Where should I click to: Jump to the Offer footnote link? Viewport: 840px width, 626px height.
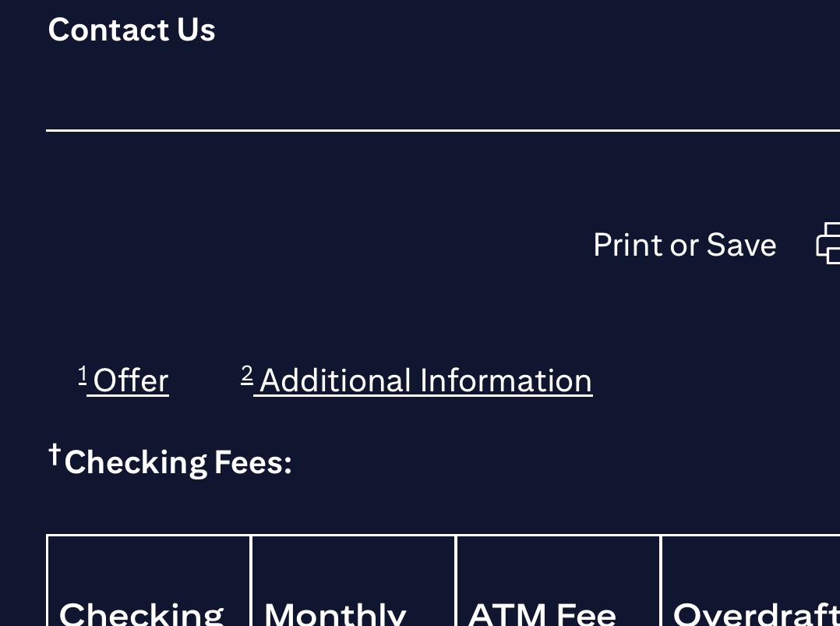[x=130, y=381]
